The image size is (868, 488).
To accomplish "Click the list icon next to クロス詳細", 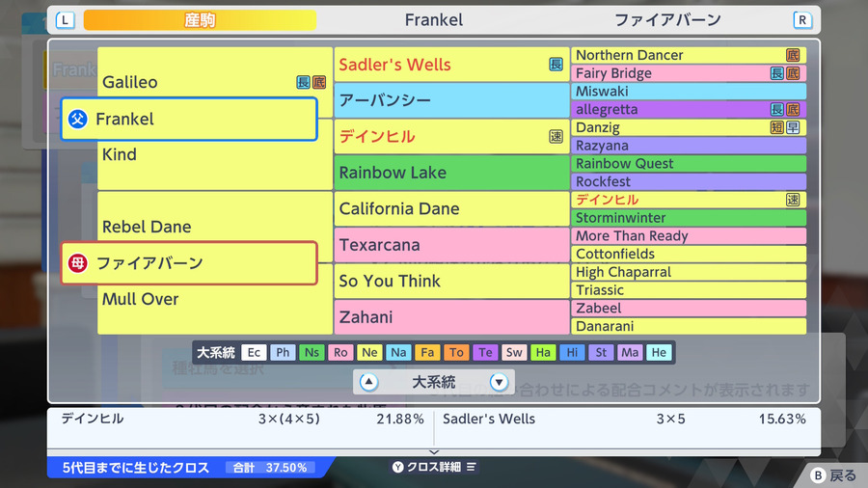I will click(471, 467).
